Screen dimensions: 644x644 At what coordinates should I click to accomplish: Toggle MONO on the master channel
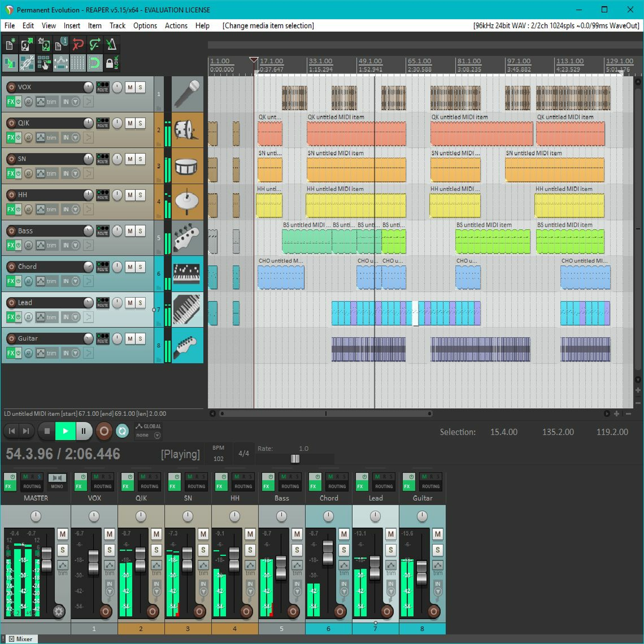pos(57,482)
